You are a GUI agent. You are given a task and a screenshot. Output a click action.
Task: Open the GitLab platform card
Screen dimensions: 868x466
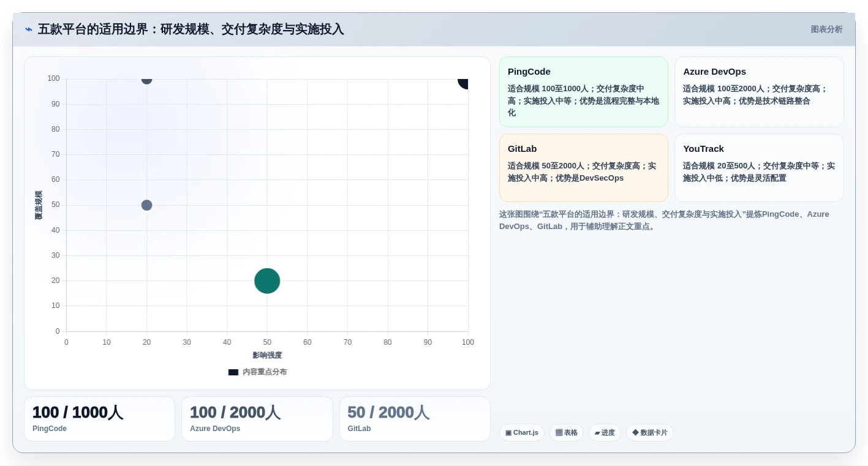[583, 168]
